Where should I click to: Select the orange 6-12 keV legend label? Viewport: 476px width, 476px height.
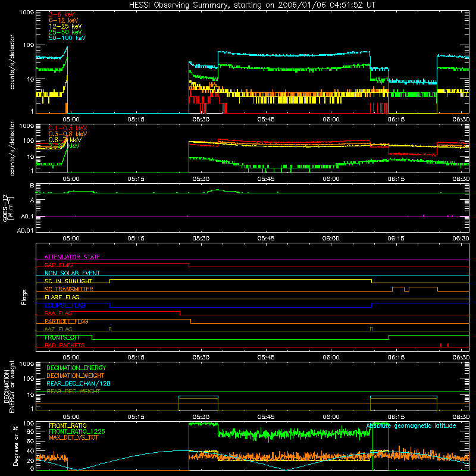pos(64,20)
